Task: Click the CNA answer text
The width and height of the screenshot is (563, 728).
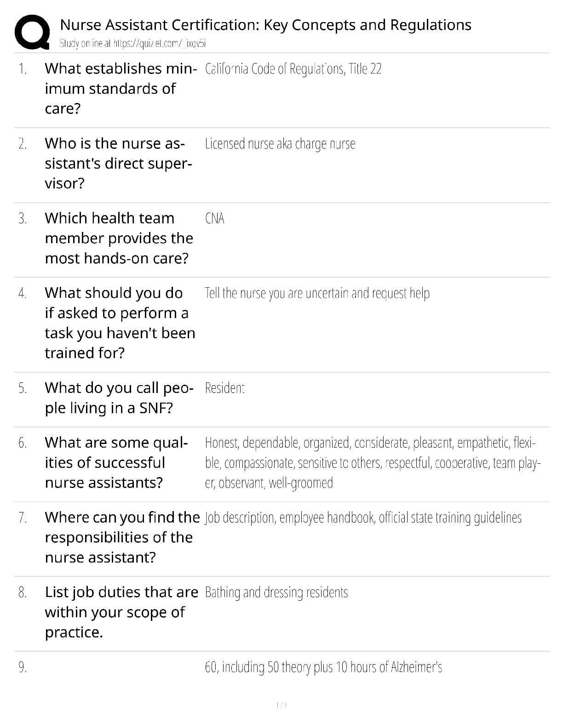Action: (214, 218)
